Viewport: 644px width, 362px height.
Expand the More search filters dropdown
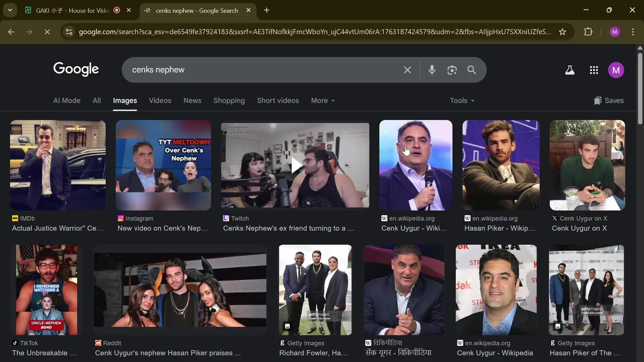[x=323, y=101]
